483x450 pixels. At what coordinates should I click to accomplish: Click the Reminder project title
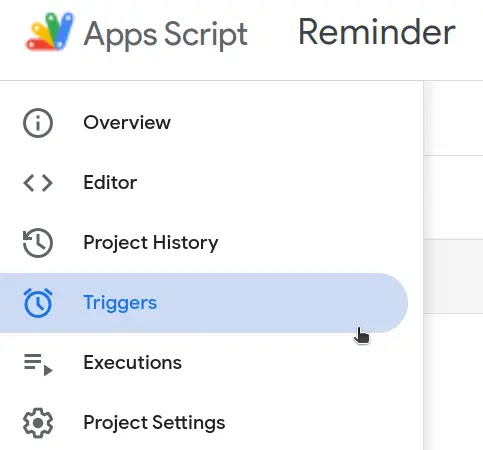coord(377,32)
